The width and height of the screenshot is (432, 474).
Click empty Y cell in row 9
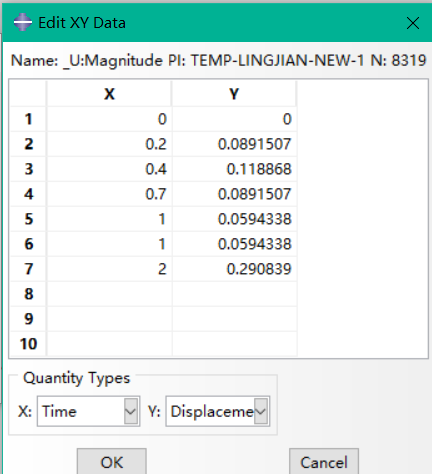point(234,319)
